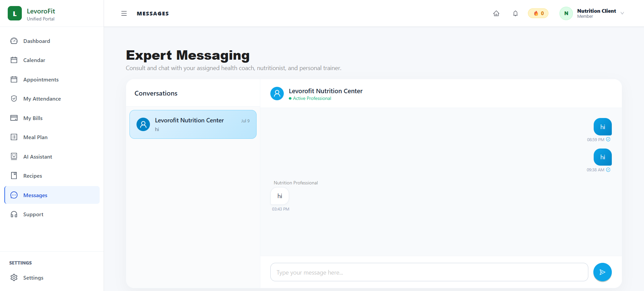Click the Type your message input field
The width and height of the screenshot is (644, 291).
pyautogui.click(x=429, y=272)
